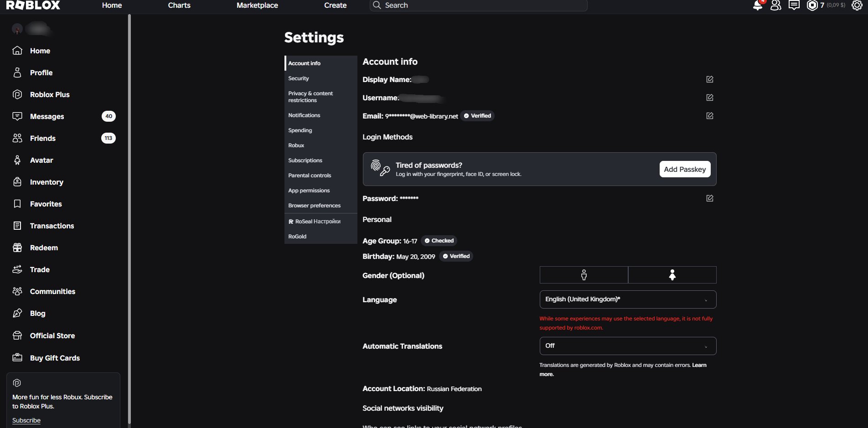Edit the Username with pencil icon
The height and width of the screenshot is (428, 868).
tap(710, 98)
